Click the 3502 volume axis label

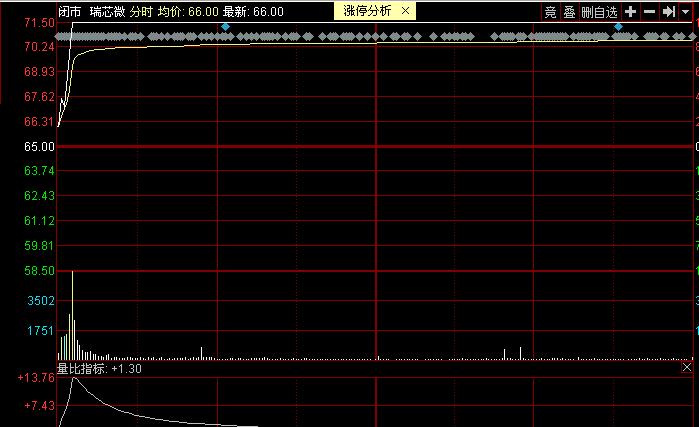point(40,301)
